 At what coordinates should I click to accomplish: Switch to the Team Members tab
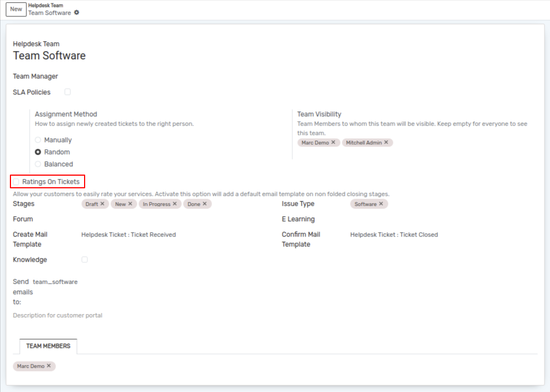(48, 346)
